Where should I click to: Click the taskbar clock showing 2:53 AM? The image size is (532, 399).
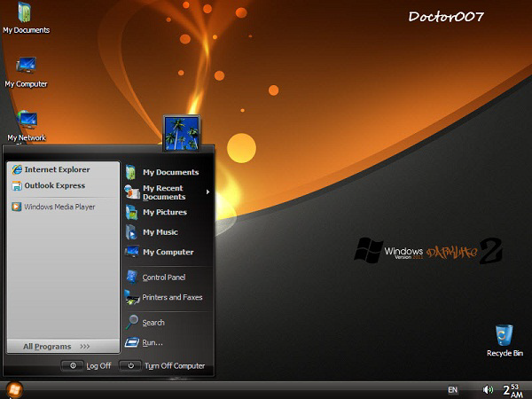coord(513,390)
